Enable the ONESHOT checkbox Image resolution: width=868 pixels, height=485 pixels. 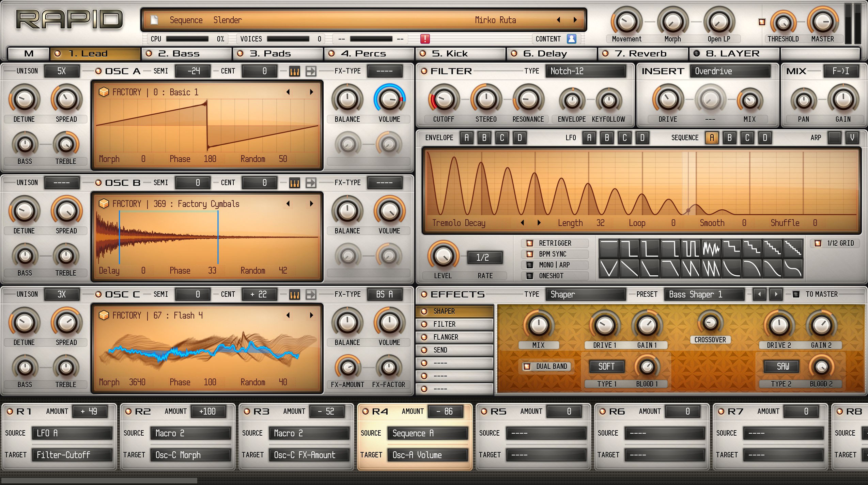pos(529,276)
